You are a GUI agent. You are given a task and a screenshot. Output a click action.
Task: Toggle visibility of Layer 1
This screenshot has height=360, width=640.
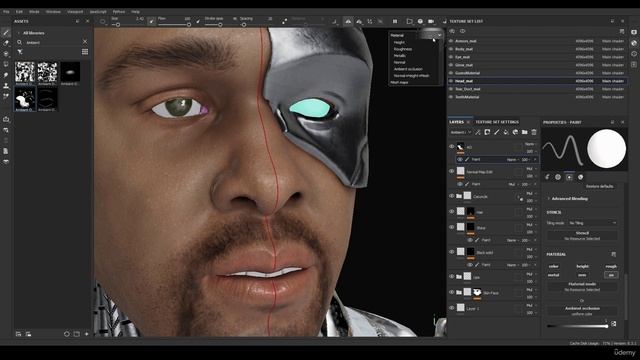451,308
